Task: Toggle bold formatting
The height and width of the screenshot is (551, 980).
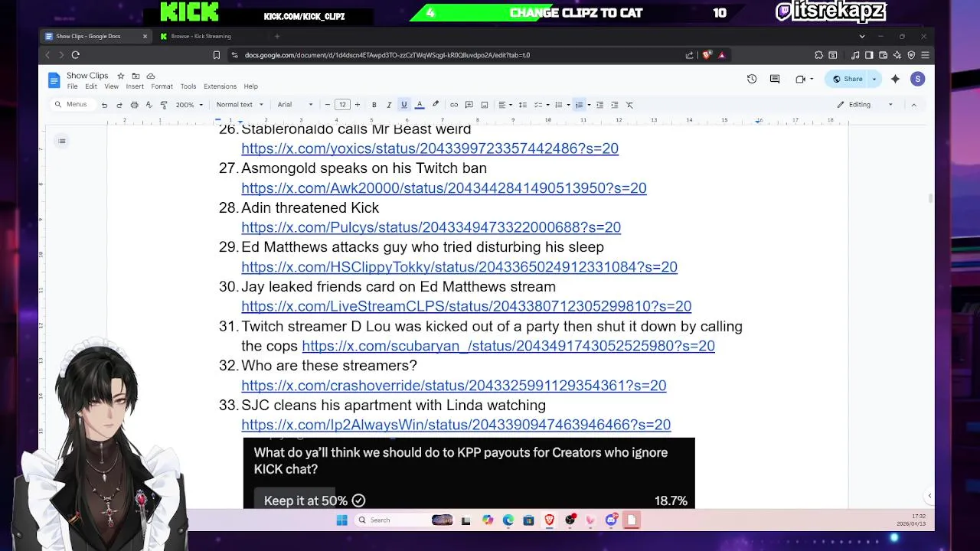Action: pyautogui.click(x=374, y=105)
